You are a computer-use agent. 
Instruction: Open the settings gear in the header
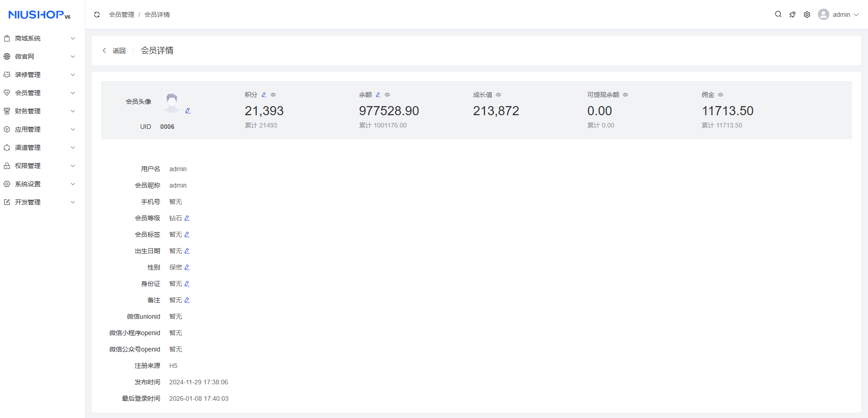click(x=807, y=15)
